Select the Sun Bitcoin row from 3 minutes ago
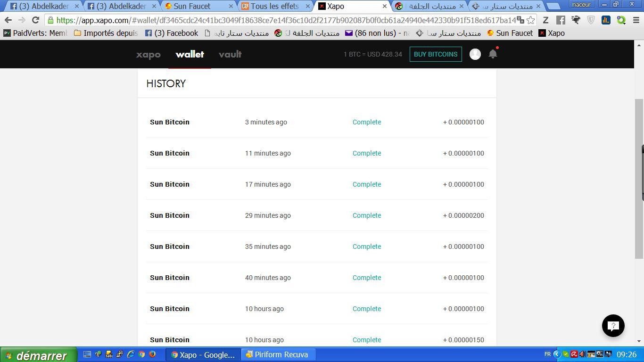644x362 pixels. (x=317, y=122)
